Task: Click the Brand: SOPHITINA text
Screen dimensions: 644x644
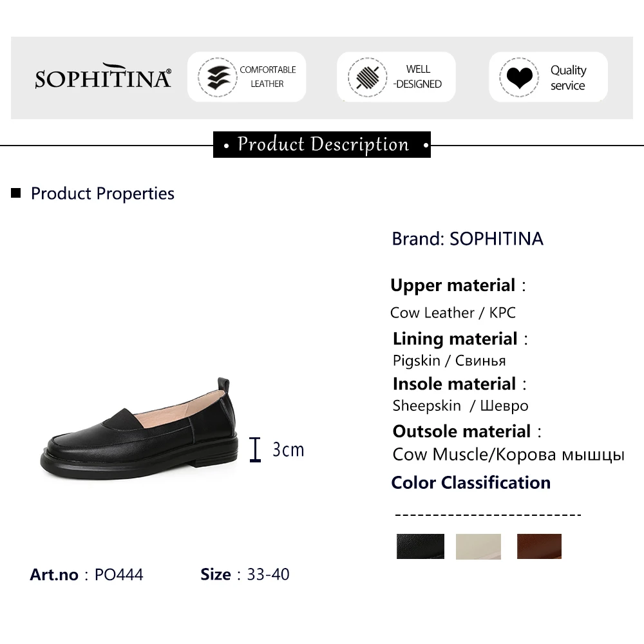Action: [x=468, y=239]
